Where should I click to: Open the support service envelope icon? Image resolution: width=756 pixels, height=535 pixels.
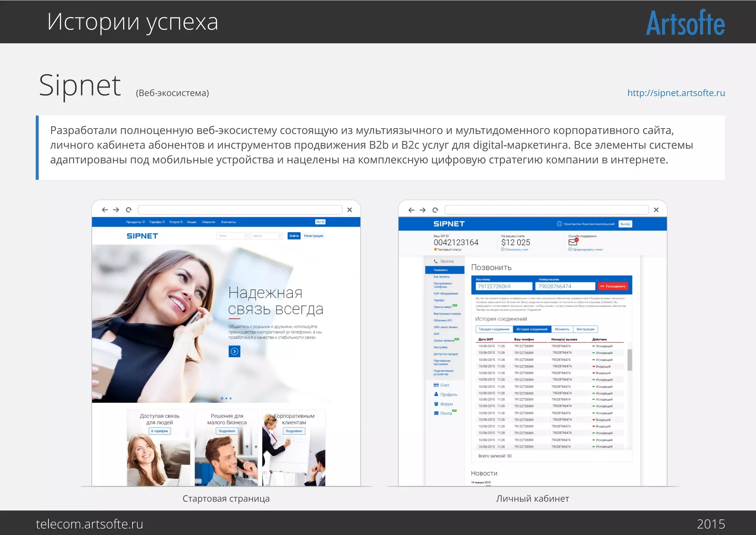tap(573, 242)
